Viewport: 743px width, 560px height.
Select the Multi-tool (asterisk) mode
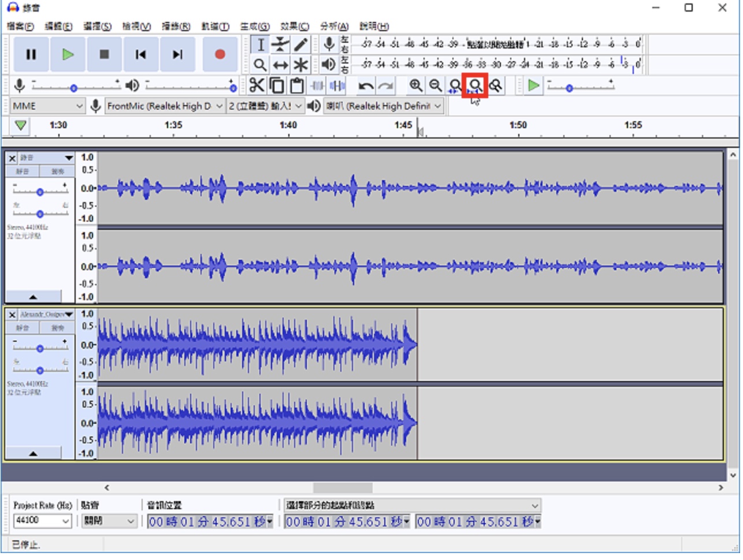pyautogui.click(x=300, y=65)
